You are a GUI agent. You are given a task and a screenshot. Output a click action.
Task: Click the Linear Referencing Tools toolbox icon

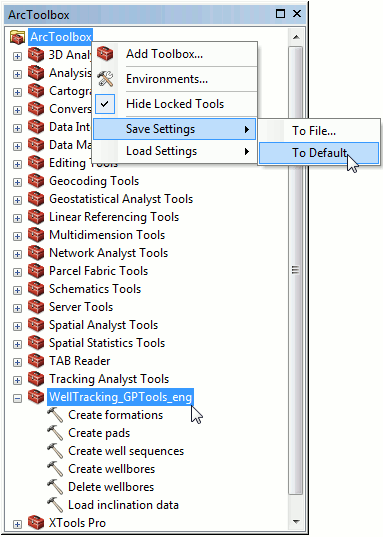[36, 217]
